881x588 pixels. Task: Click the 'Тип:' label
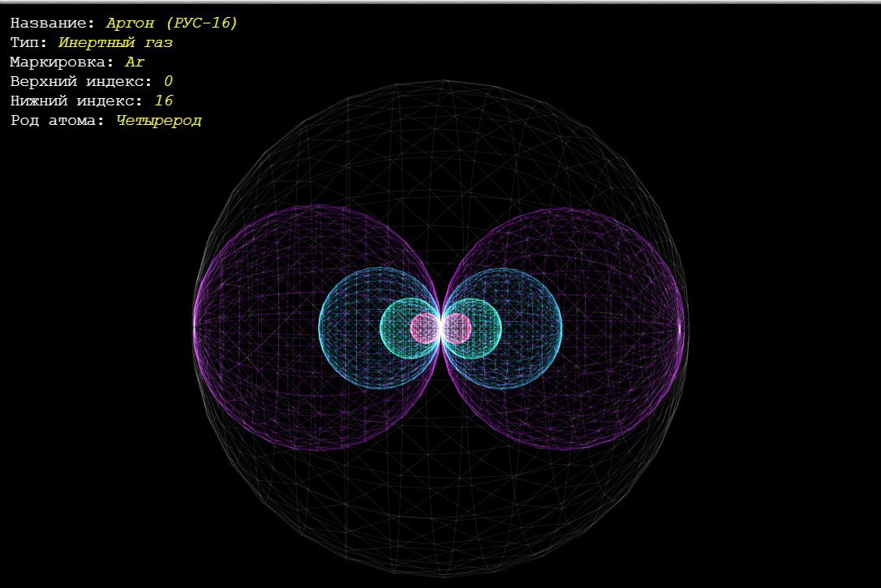tap(28, 43)
